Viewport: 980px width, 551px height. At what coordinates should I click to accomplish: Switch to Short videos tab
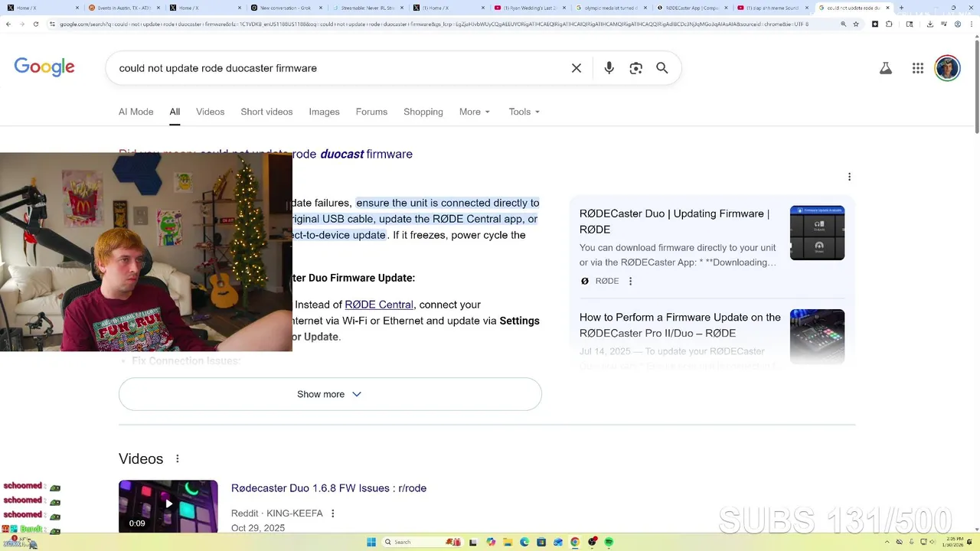(266, 112)
